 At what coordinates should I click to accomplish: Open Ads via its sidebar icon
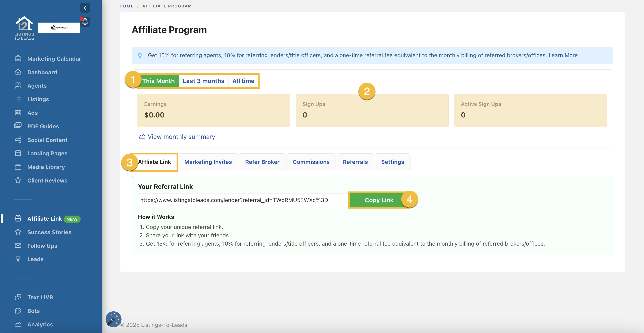[18, 113]
